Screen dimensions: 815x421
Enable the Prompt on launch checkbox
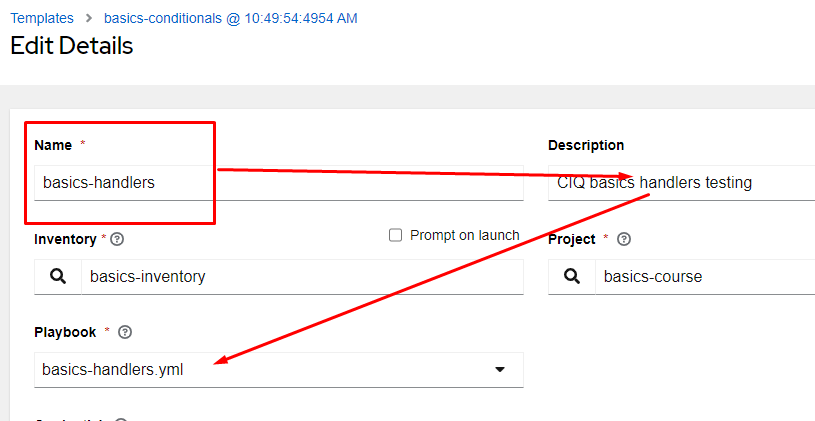[x=395, y=235]
